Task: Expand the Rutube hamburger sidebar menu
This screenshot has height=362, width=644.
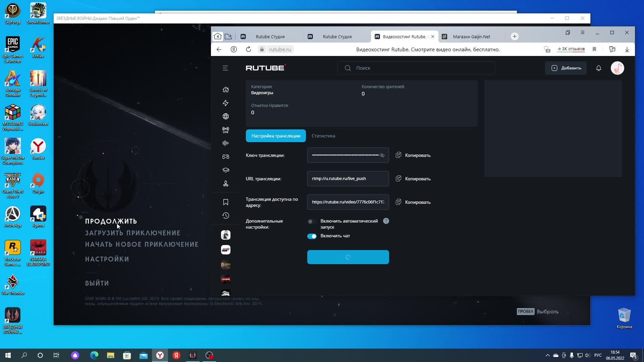Action: pos(225,68)
